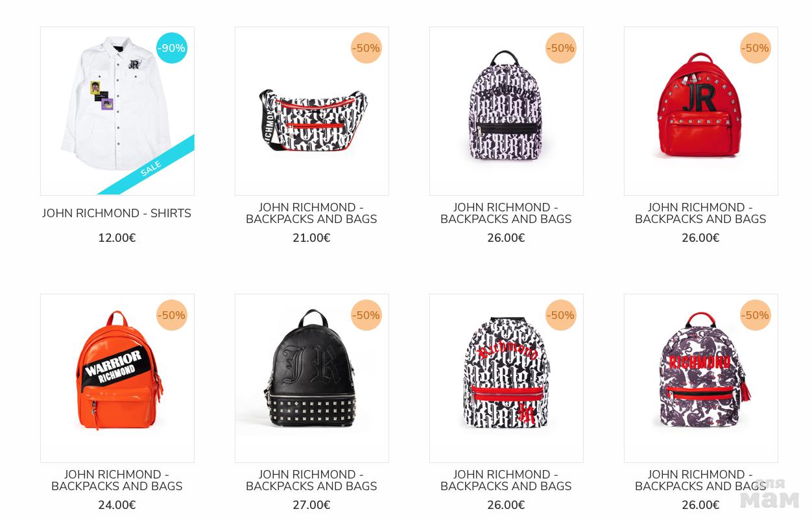Open the backpack image with red Richmond zipper

pos(507,378)
